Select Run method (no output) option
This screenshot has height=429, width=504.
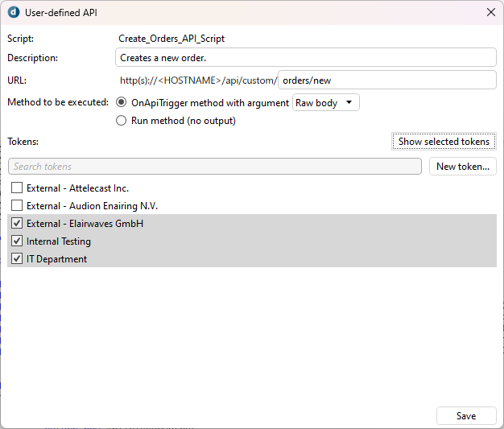coord(122,121)
